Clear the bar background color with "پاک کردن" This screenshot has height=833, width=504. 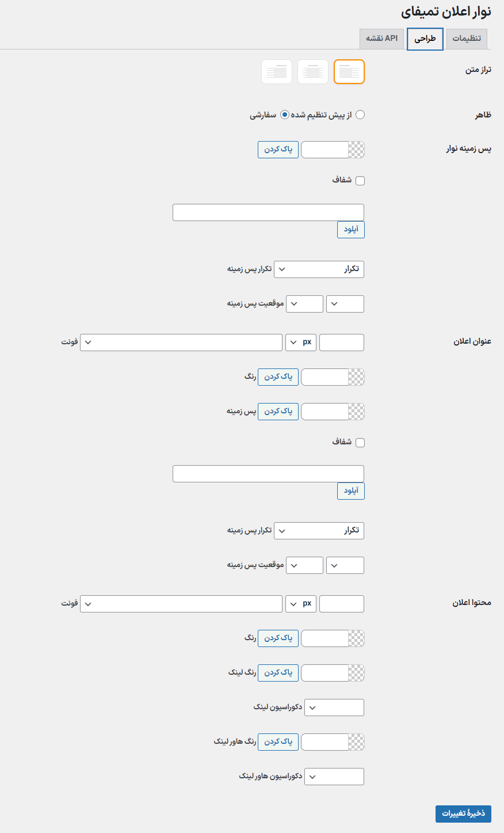click(278, 150)
